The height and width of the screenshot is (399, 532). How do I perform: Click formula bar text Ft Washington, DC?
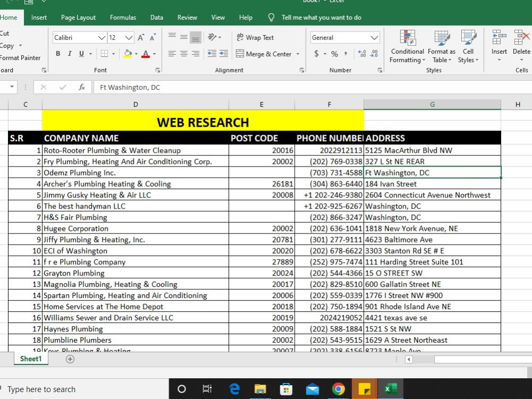pos(130,88)
